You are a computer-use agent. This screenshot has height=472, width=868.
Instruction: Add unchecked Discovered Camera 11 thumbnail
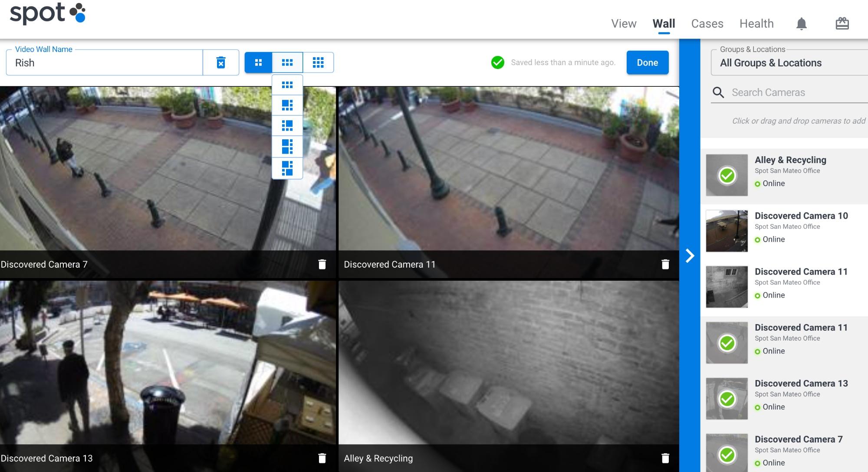pos(727,287)
